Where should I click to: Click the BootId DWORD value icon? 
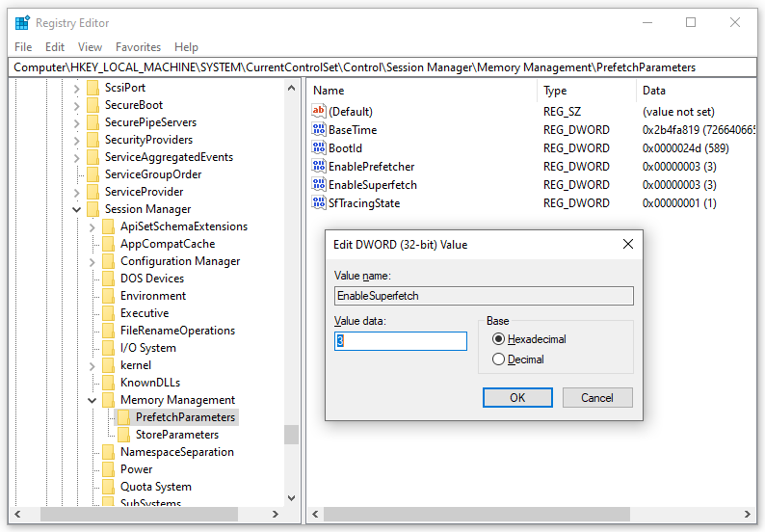(x=319, y=148)
